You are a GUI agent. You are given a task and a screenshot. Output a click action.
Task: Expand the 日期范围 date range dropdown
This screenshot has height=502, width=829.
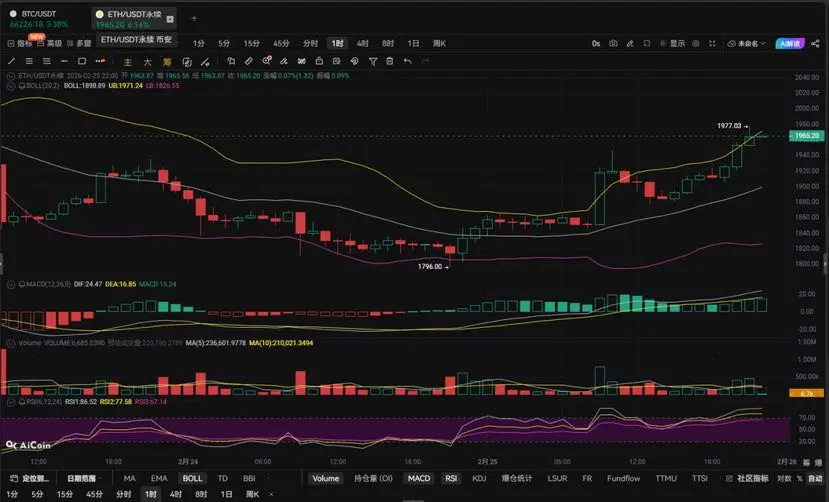coord(84,478)
